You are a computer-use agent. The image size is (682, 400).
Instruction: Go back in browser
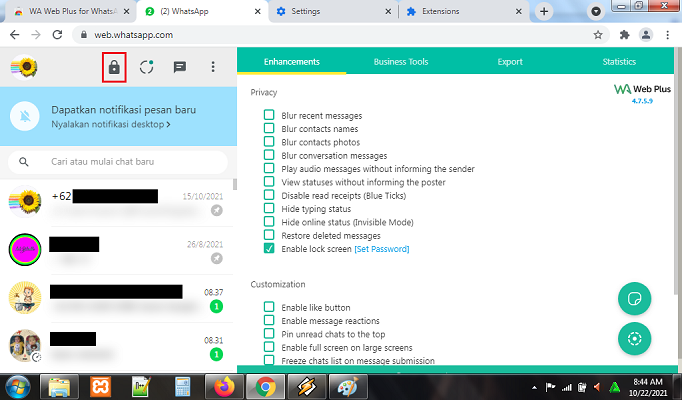coord(14,35)
